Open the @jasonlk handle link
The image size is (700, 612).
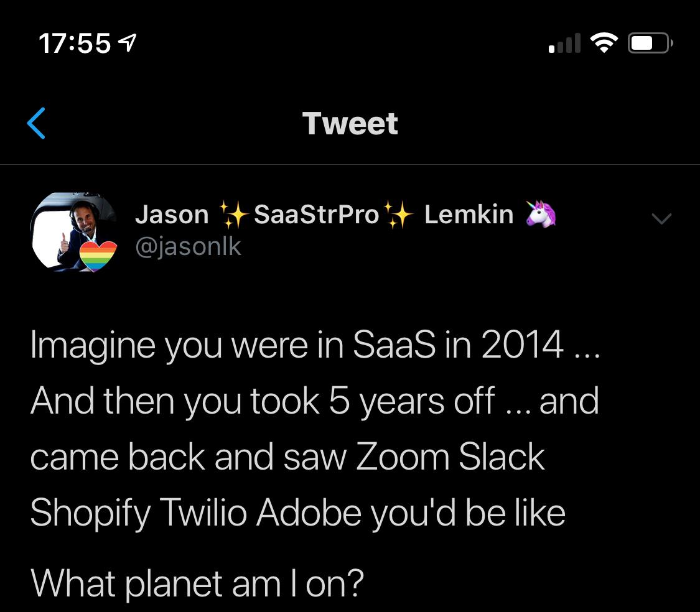coord(188,248)
